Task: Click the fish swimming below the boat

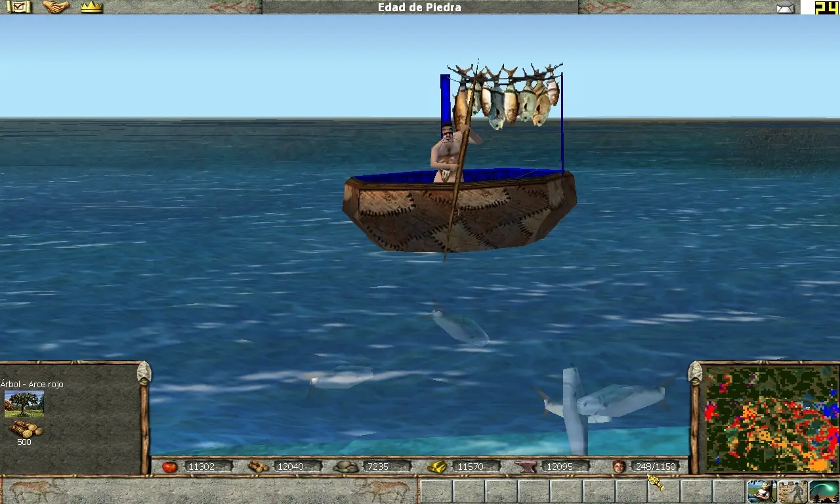Action: (461, 327)
